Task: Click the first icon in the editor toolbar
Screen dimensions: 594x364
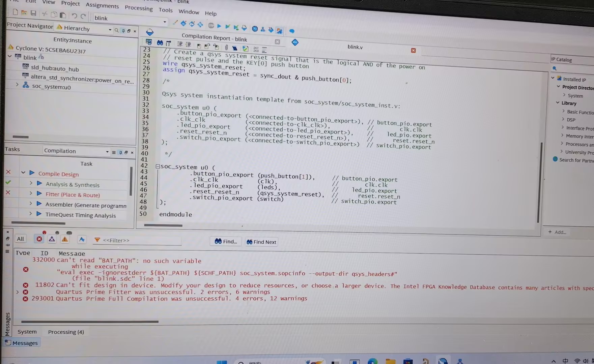Action: click(x=149, y=42)
